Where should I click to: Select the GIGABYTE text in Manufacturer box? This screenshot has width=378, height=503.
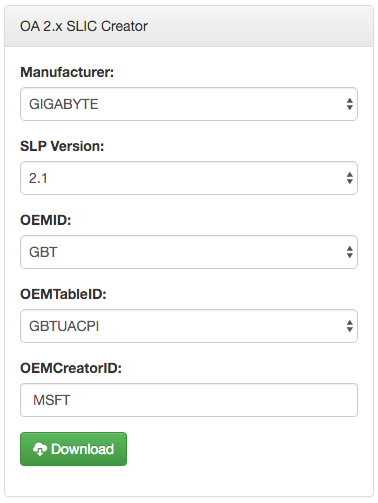(64, 104)
